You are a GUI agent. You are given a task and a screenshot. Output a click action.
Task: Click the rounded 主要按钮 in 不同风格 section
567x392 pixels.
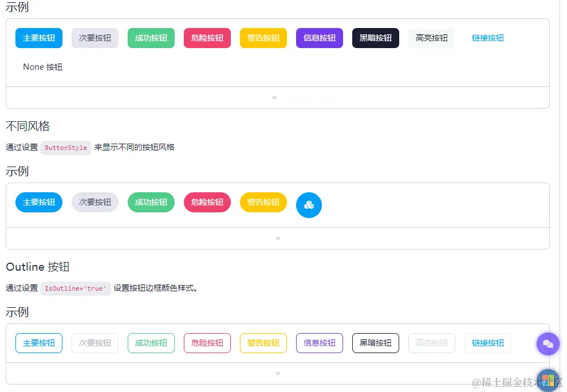tap(38, 202)
